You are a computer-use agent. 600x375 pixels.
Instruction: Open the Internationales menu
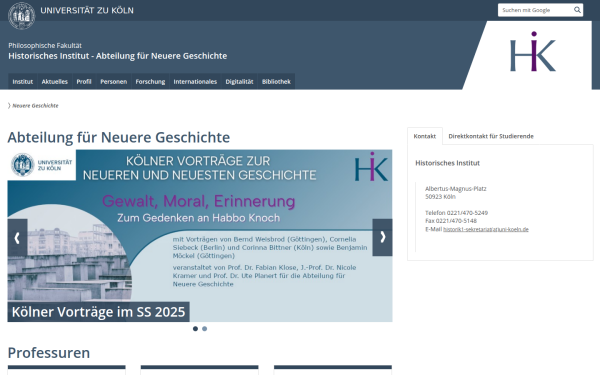coord(195,82)
